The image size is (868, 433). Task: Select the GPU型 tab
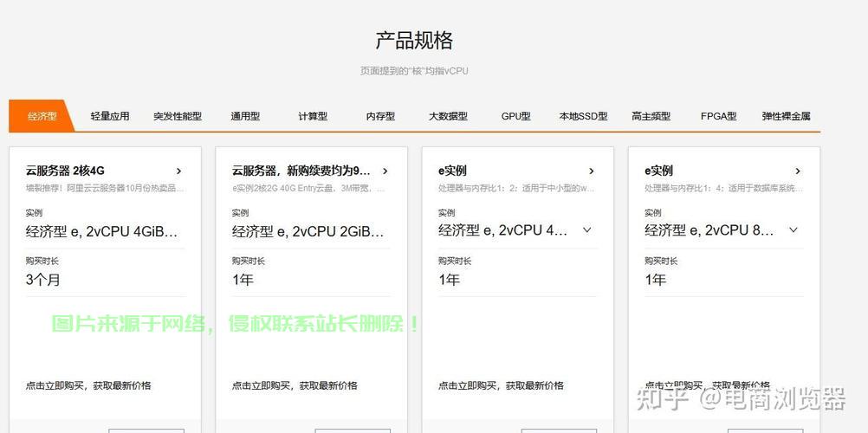515,116
